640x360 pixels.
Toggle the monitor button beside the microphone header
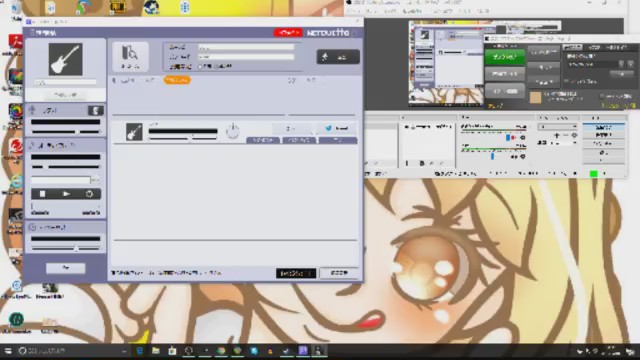tap(96, 110)
